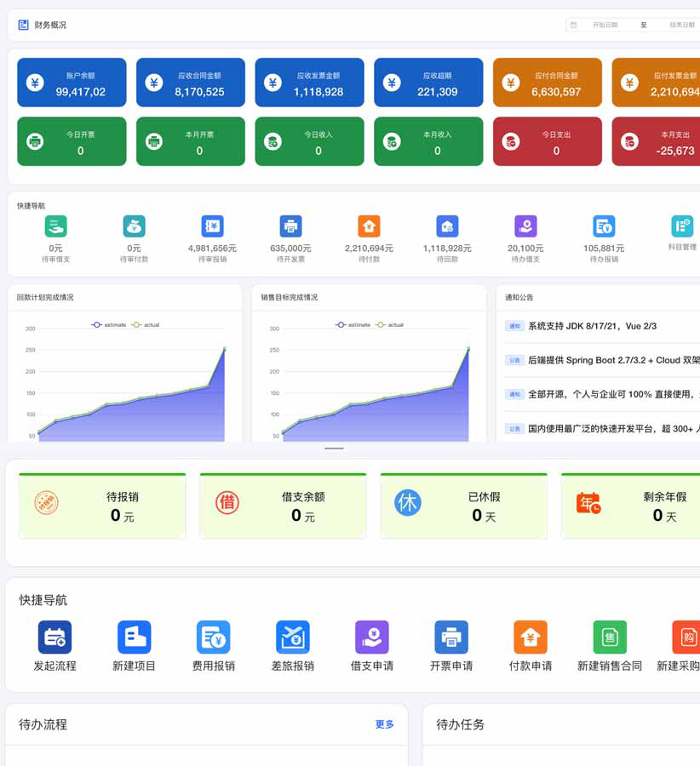Open the JDK 8/17/21 support notice
Screen dimensions: 700x766
(592, 326)
